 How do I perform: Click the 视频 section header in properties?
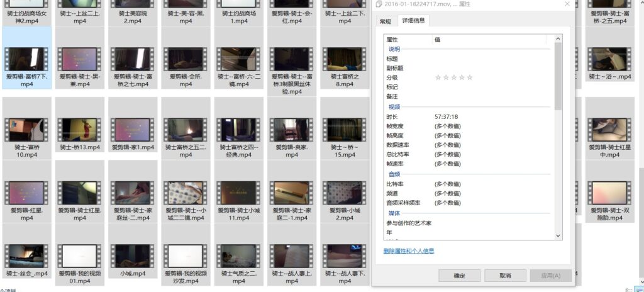point(394,108)
